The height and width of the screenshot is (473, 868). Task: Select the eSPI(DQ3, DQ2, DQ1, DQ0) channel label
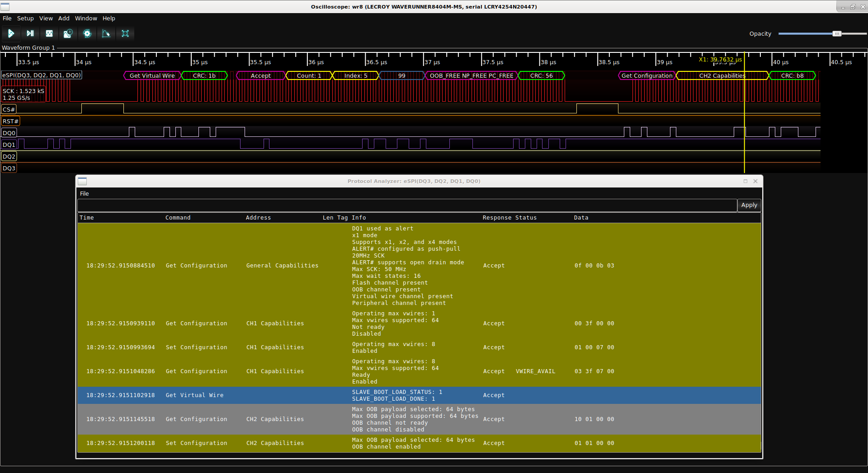(x=42, y=75)
